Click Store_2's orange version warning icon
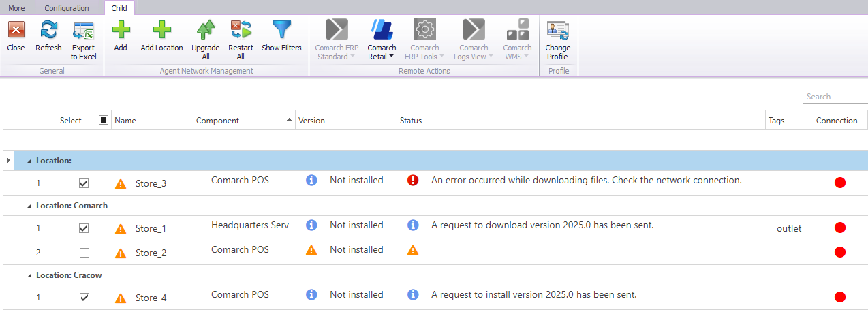Viewport: 868px width, 312px height. tap(311, 250)
